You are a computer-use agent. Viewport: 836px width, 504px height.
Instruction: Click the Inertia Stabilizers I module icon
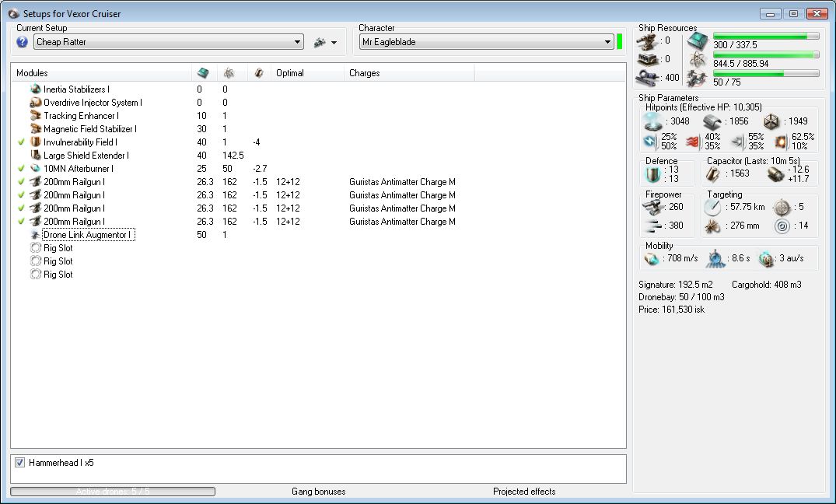[x=36, y=89]
